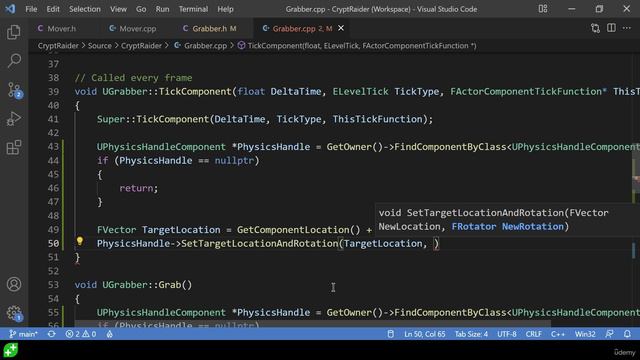Image resolution: width=640 pixels, height=360 pixels.
Task: Split the editor to the right
Action: 611,28
